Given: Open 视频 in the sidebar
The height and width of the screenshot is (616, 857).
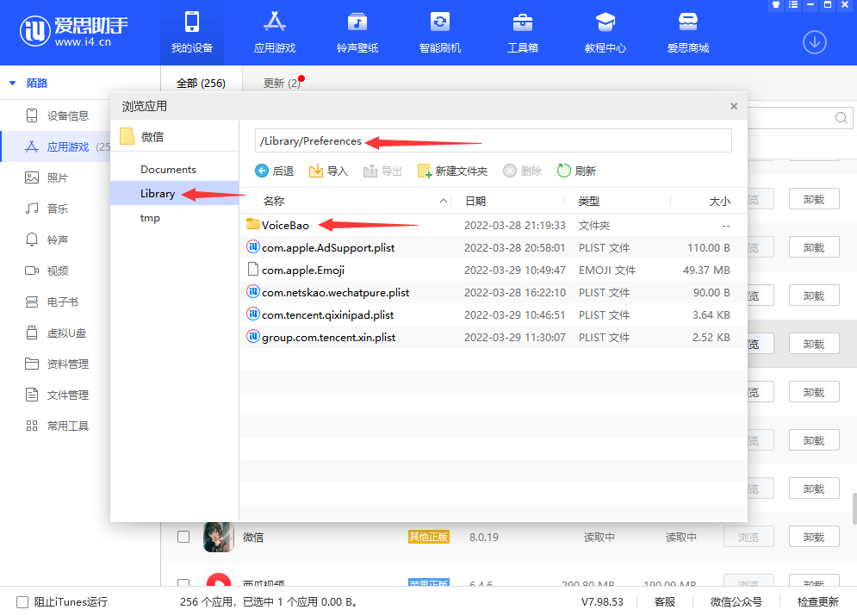Looking at the screenshot, I should pos(47,271).
